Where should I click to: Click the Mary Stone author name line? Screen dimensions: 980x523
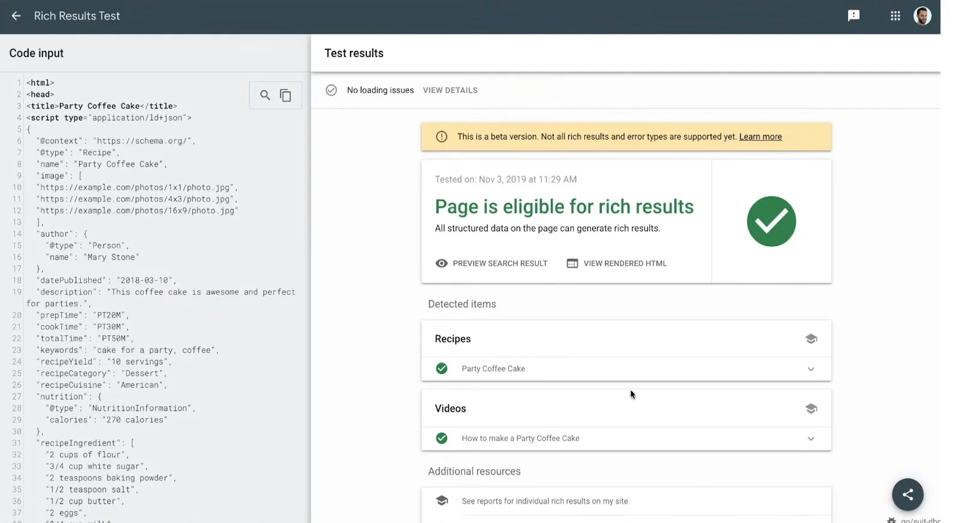click(x=92, y=257)
